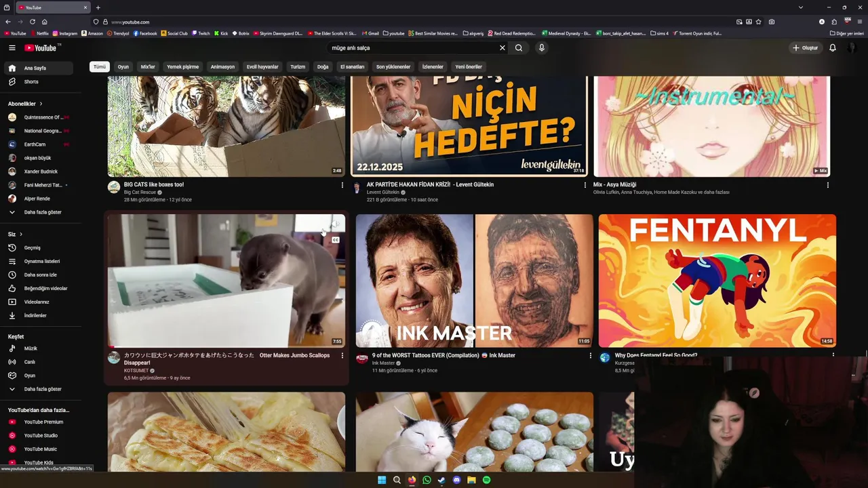Open options for Levent Gültekin video
The width and height of the screenshot is (868, 488).
pyautogui.click(x=585, y=185)
